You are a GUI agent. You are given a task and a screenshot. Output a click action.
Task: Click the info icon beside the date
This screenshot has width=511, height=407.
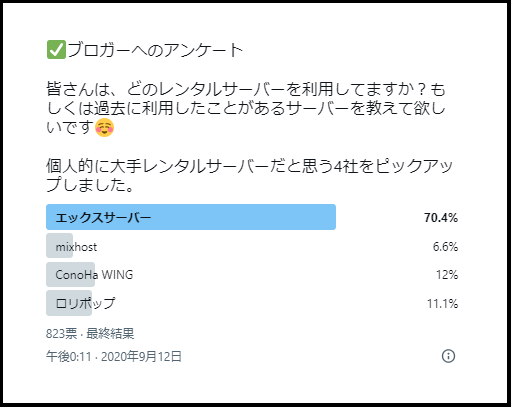(448, 356)
